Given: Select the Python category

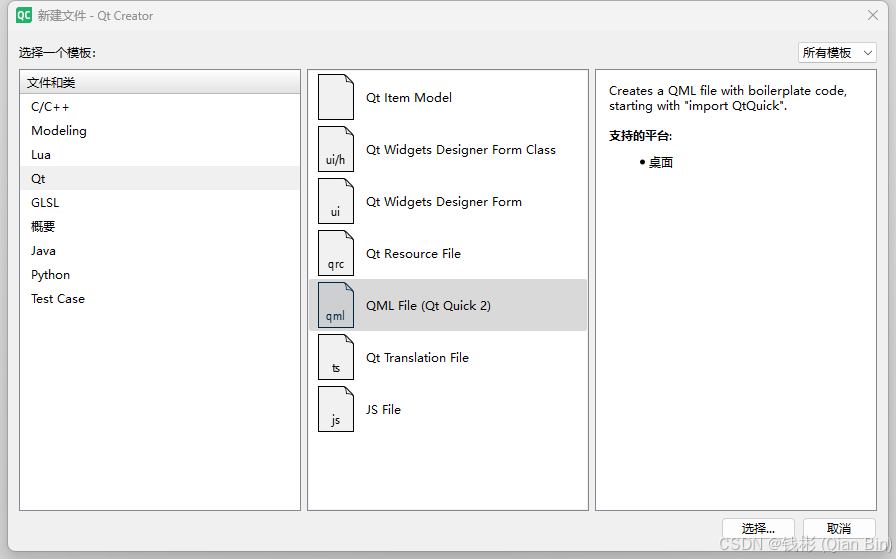Looking at the screenshot, I should tap(160, 275).
